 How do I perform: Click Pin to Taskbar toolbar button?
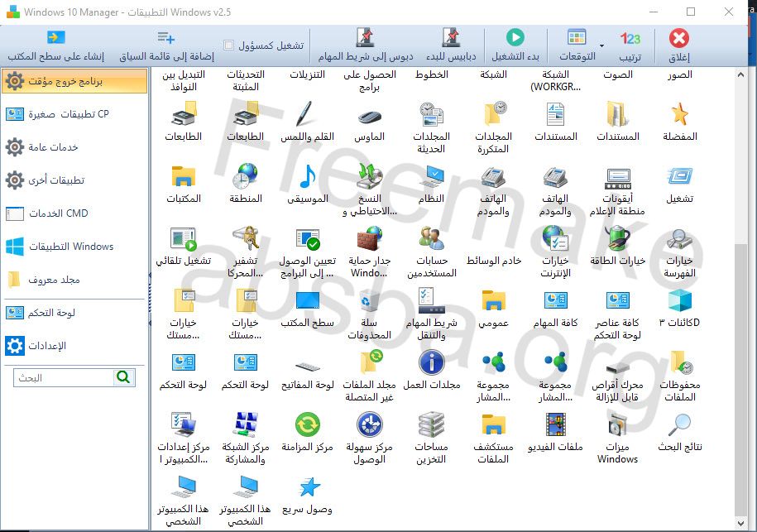[366, 46]
